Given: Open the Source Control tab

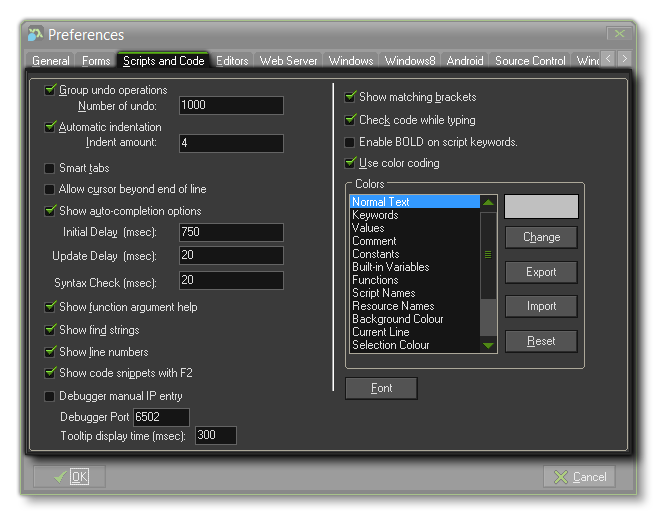Looking at the screenshot, I should coord(530,61).
